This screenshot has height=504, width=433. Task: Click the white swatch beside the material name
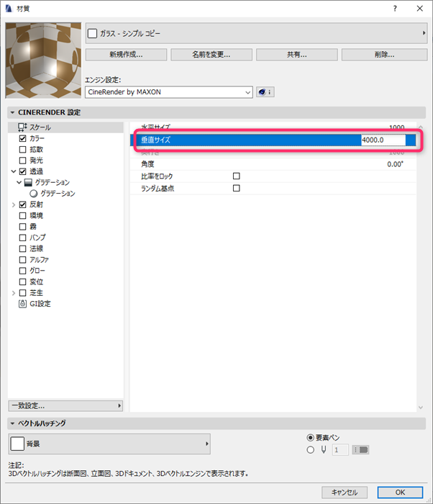click(93, 33)
